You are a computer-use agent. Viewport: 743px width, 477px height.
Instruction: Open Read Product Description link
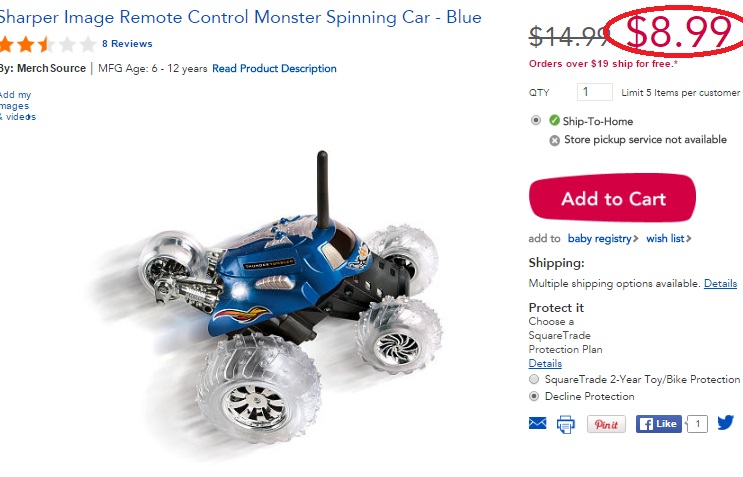coord(274,69)
